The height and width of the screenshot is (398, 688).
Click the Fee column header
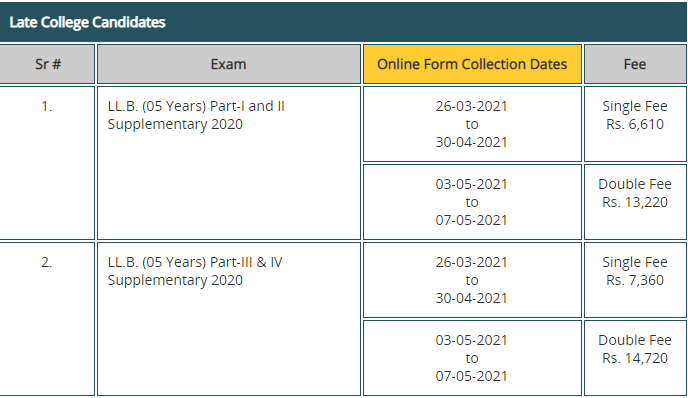[x=635, y=64]
